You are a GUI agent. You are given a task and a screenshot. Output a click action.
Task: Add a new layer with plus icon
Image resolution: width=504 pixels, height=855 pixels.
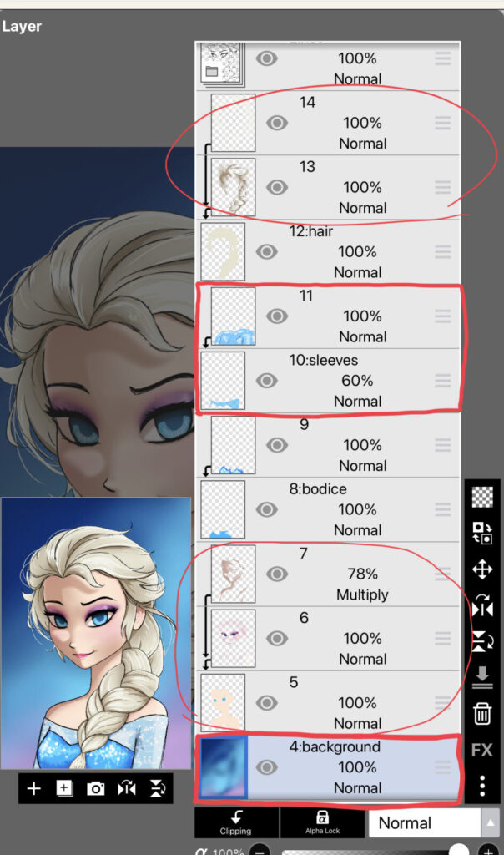coord(33,788)
